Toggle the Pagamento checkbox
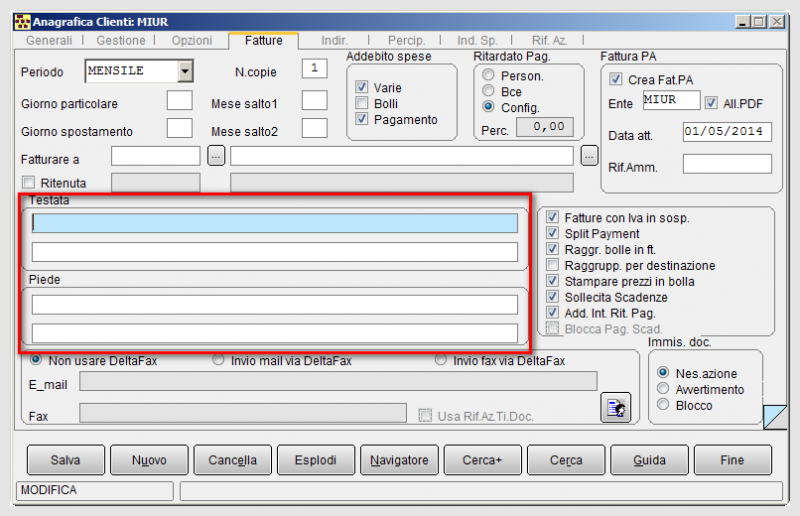Screen dimensions: 800x516 362,119
